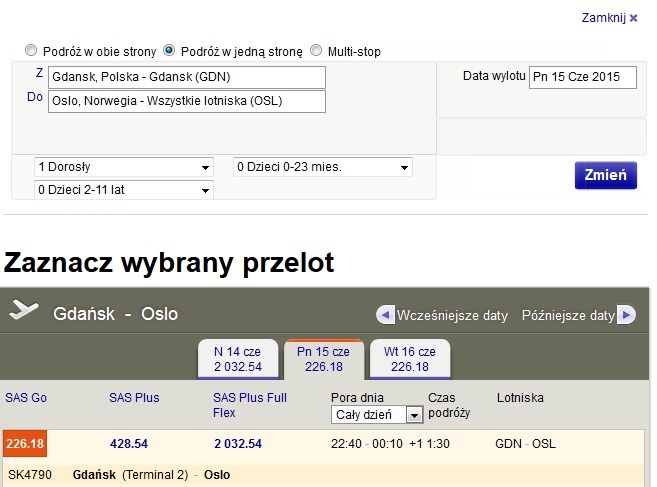The image size is (657, 487).
Task: Click the right arrow for later dates
Action: coord(626,315)
